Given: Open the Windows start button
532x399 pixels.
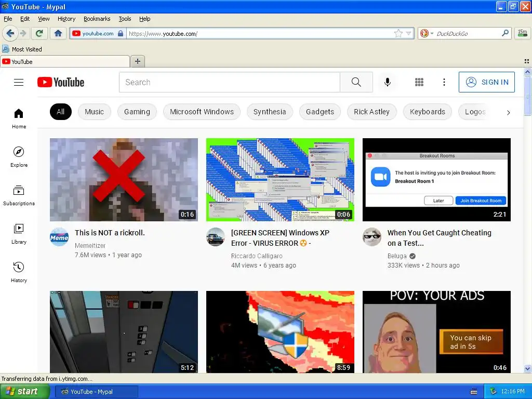Looking at the screenshot, I should [24, 392].
